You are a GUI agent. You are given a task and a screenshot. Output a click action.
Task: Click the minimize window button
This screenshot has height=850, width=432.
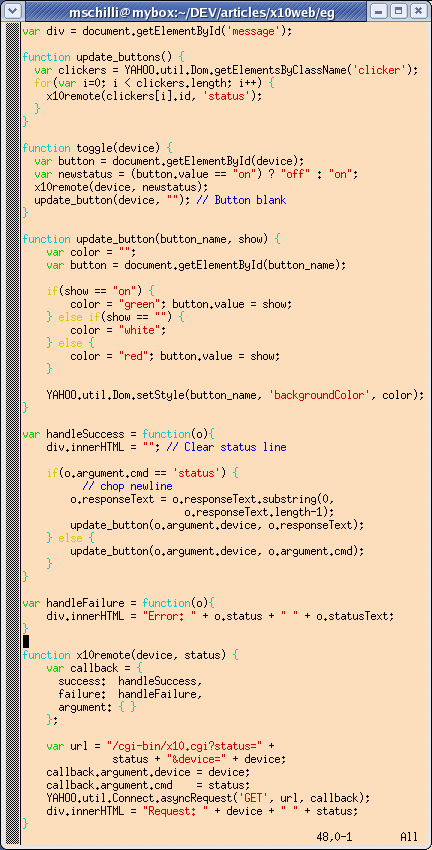coord(379,11)
